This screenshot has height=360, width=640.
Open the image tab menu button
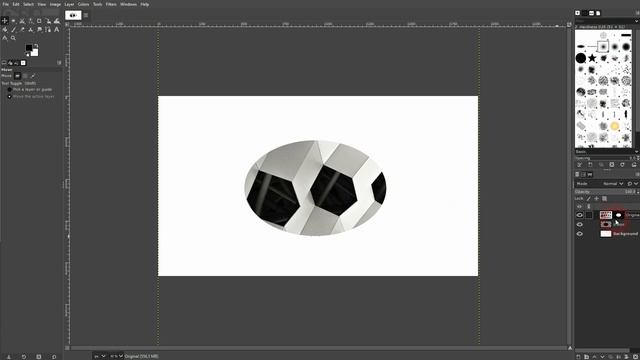click(86, 15)
